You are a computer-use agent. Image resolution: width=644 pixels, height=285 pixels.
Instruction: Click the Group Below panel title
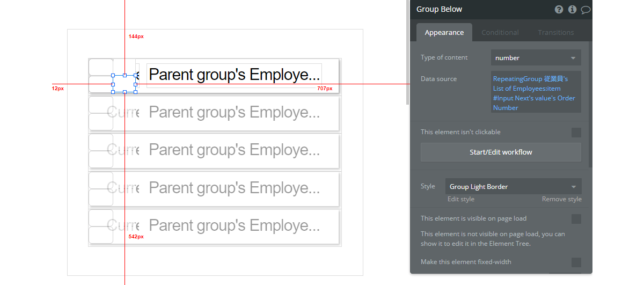click(439, 9)
